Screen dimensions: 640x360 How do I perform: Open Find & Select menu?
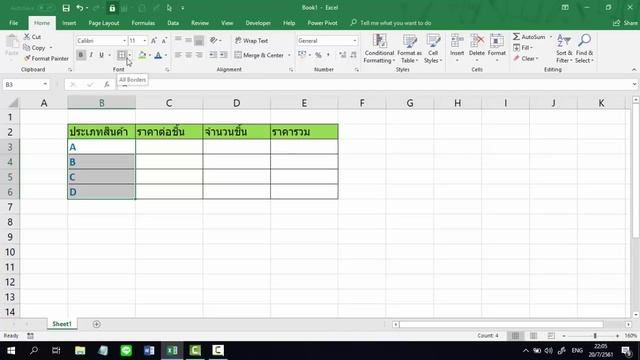[x=584, y=49]
